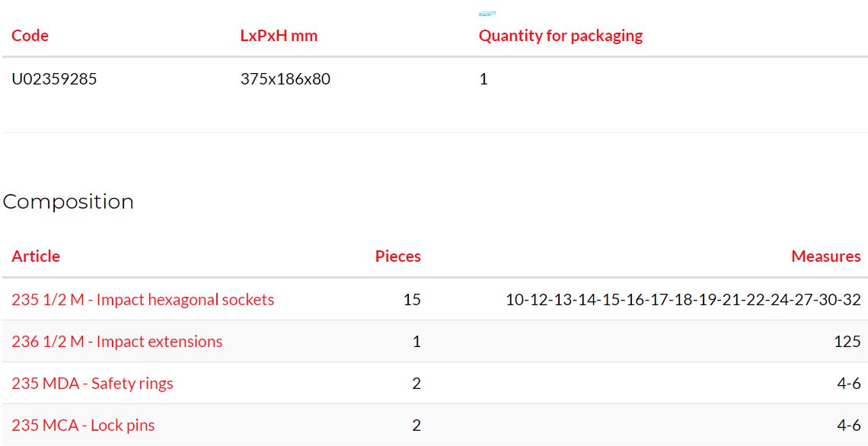Click the Article column header
Screen dimensions: 868x446
(36, 256)
